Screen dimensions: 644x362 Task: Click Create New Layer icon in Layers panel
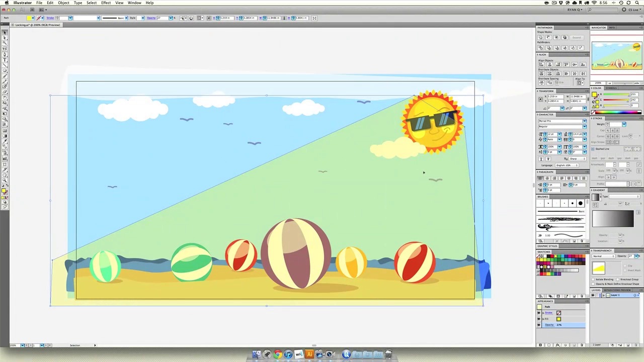[x=628, y=345]
